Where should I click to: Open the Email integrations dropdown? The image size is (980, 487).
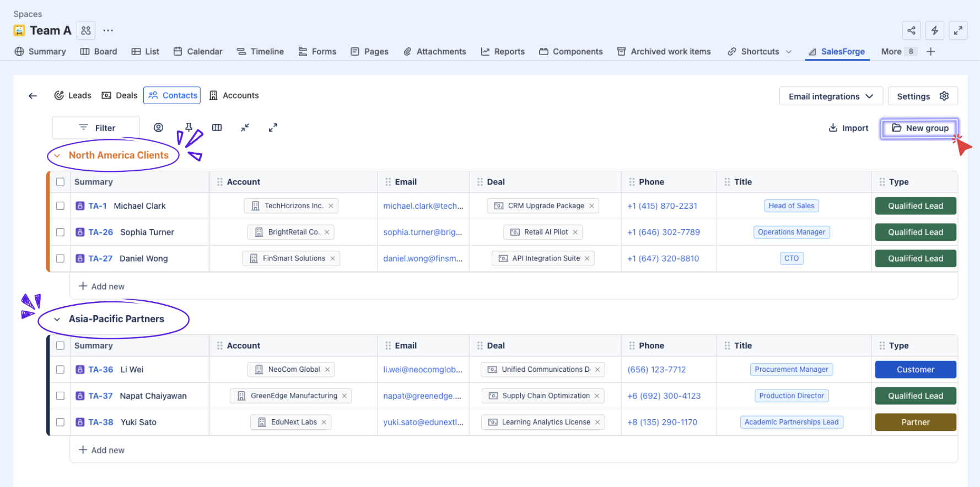[x=831, y=96]
